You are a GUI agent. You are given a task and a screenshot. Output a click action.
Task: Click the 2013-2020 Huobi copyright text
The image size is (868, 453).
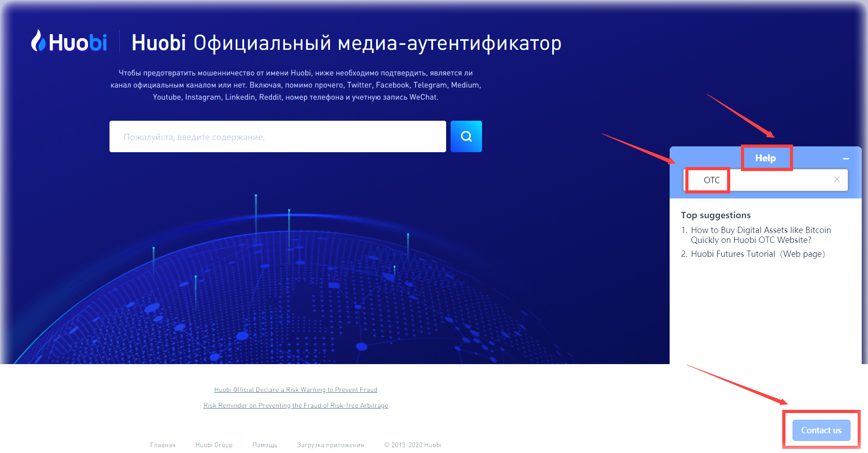click(413, 445)
